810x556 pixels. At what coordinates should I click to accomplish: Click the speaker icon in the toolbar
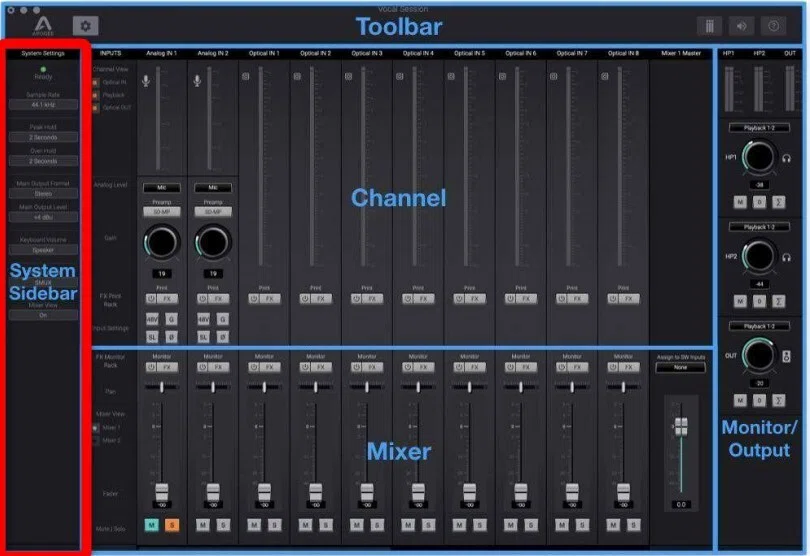pos(741,26)
